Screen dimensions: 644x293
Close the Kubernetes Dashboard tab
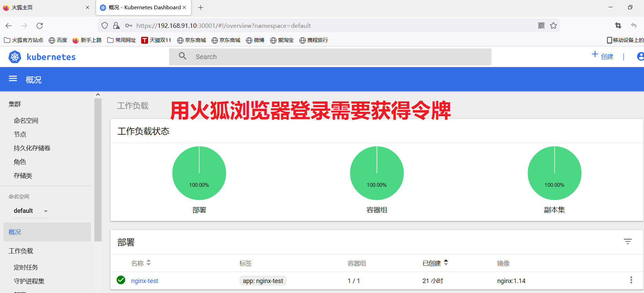[184, 7]
